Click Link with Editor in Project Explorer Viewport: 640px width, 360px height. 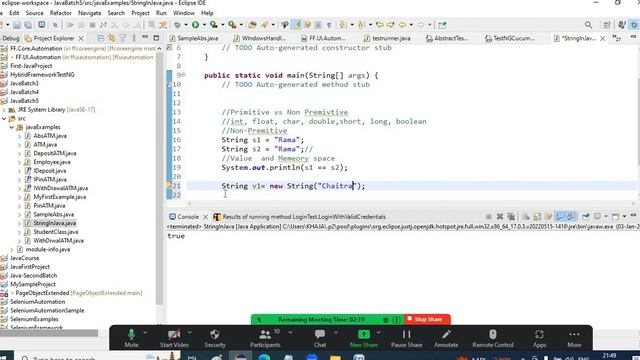111,38
